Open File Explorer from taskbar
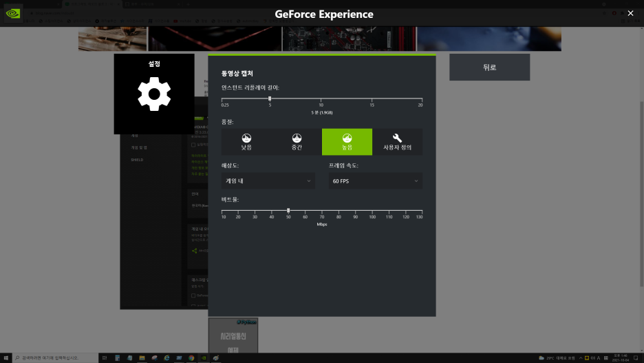 click(x=142, y=358)
